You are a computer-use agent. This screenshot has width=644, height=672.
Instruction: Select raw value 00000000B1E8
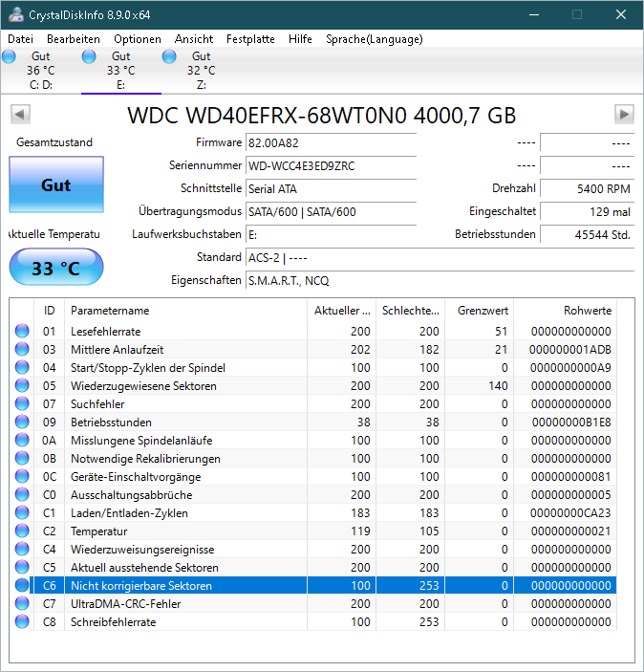(x=571, y=423)
